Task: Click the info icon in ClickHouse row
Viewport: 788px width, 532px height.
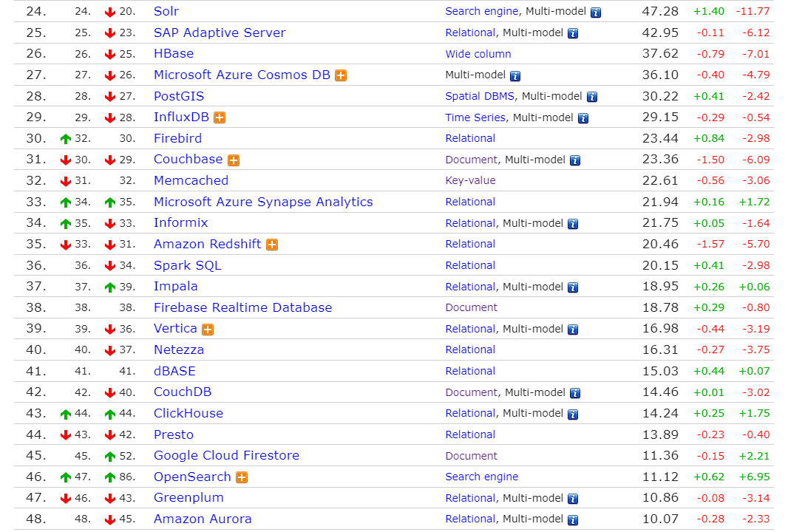Action: click(x=572, y=415)
